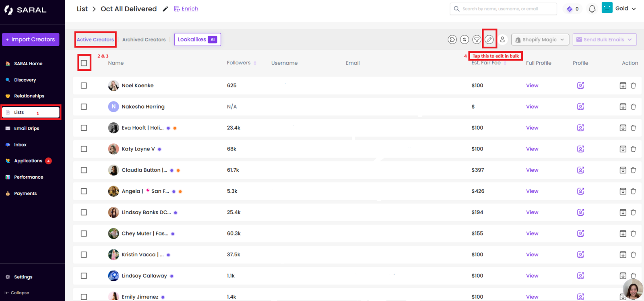Open Payments in sidebar

click(x=25, y=193)
